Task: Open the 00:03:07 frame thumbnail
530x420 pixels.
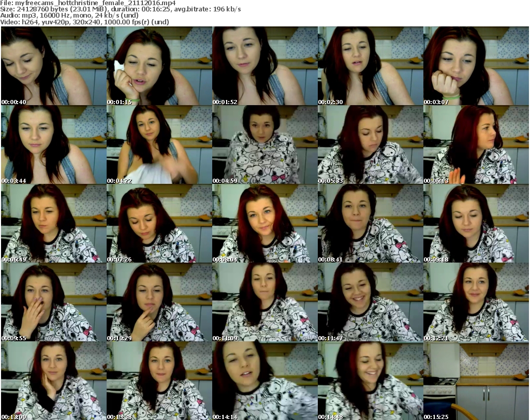Action: 476,66
